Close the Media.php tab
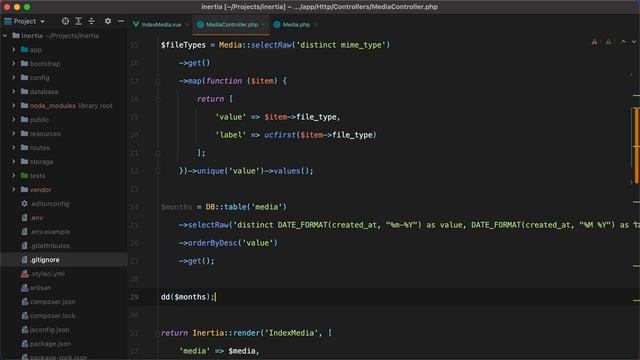Screen dimensions: 640x360 [316, 25]
